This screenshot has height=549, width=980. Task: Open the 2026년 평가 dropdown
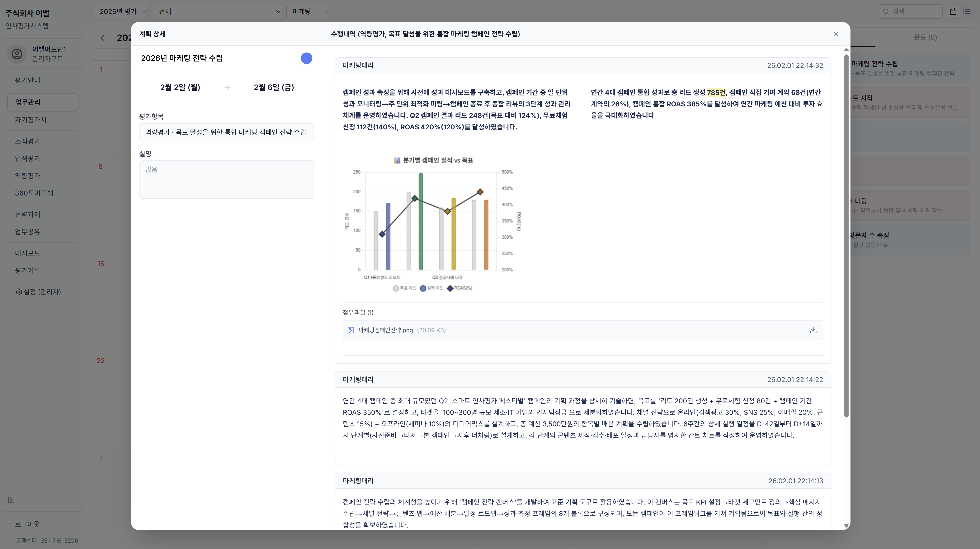pyautogui.click(x=121, y=12)
